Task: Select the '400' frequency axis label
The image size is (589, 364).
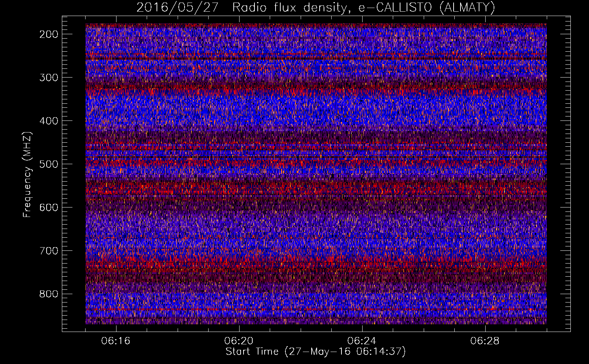Action: coord(48,121)
